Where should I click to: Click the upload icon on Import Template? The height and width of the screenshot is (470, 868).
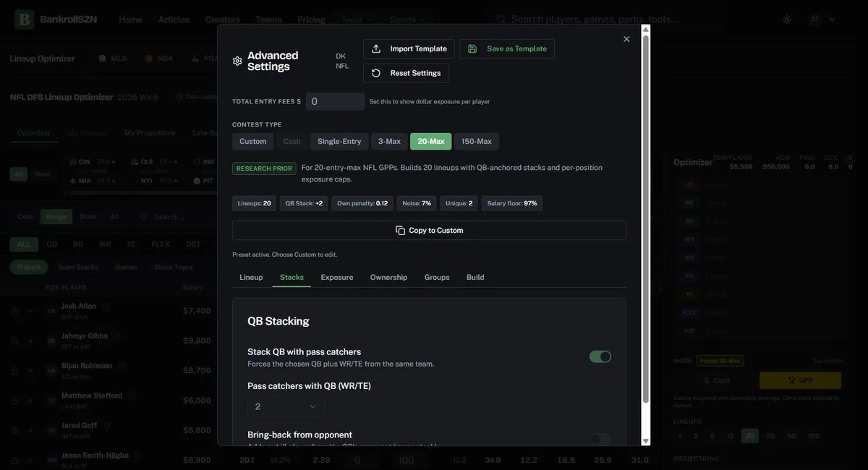tap(376, 48)
